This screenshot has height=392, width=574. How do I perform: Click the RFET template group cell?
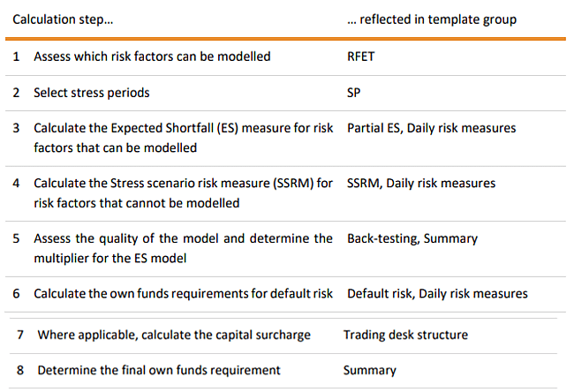pos(360,57)
